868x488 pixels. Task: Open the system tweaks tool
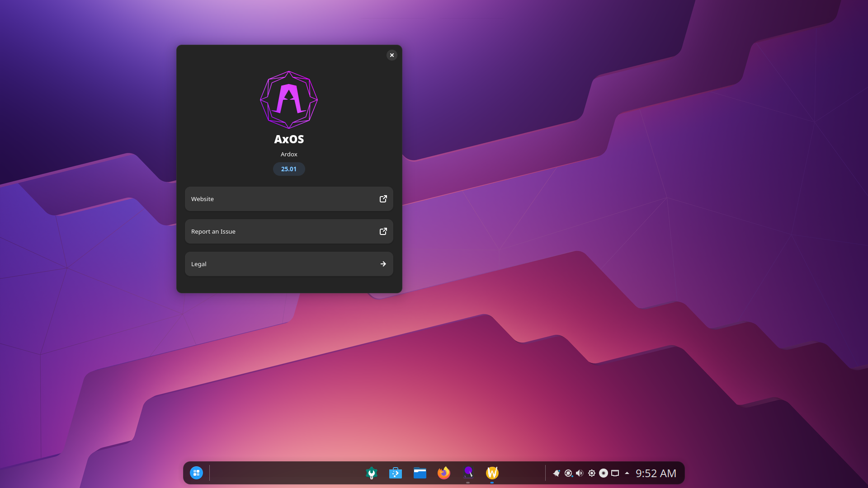(x=371, y=473)
